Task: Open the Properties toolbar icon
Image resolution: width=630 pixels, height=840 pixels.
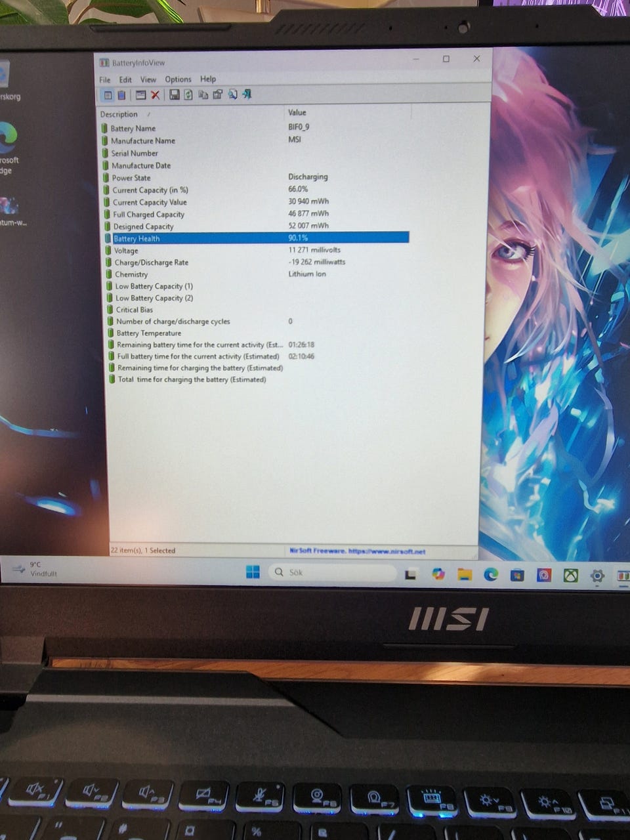Action: [217, 95]
